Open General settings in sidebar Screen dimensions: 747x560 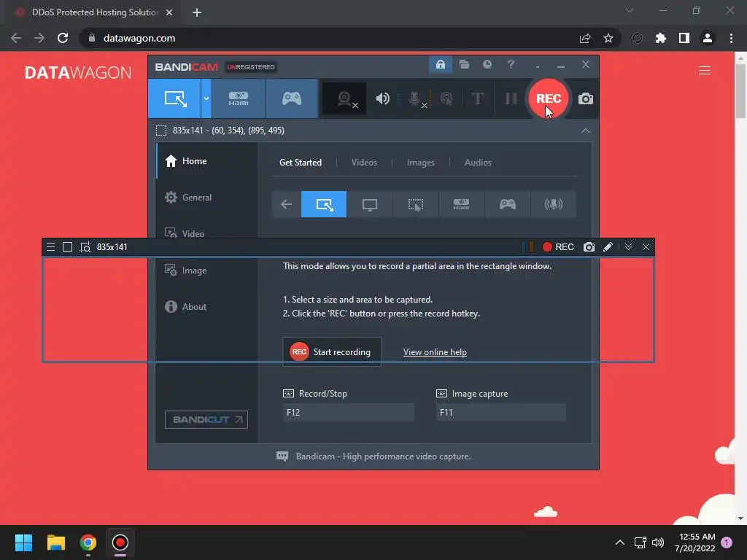tap(206, 197)
